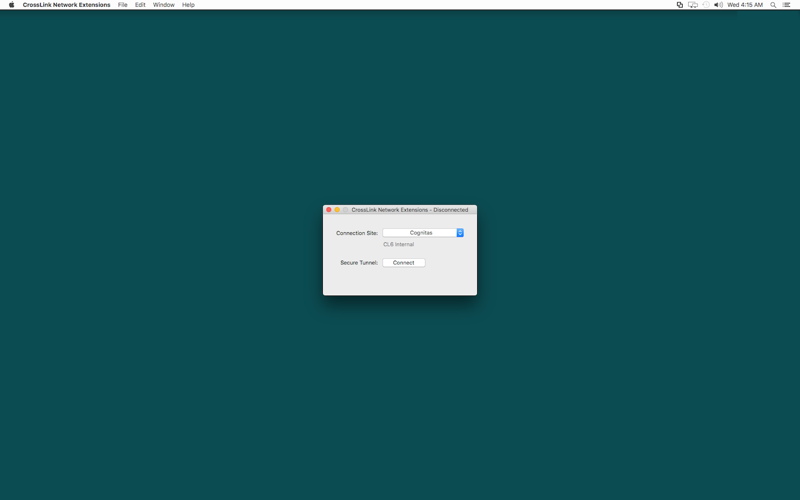Click the Wed 4:15 AM clock
Screen dimensions: 800x500
pyautogui.click(x=745, y=5)
